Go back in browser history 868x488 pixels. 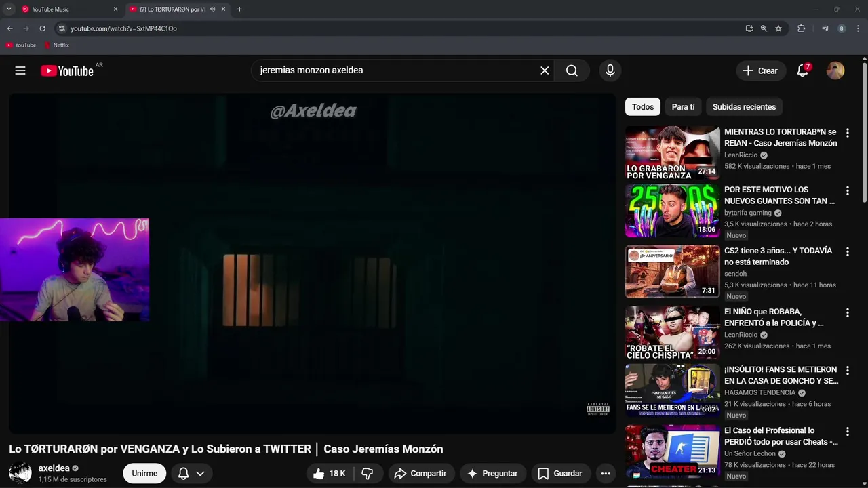pos(10,28)
